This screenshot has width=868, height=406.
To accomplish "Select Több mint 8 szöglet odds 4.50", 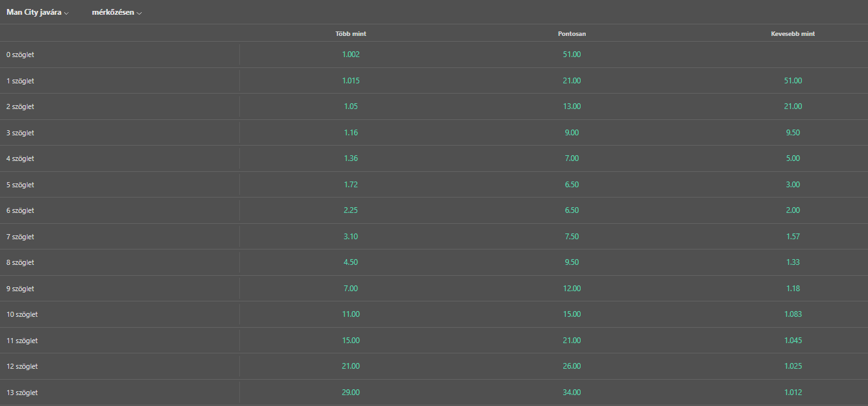I will coord(351,262).
